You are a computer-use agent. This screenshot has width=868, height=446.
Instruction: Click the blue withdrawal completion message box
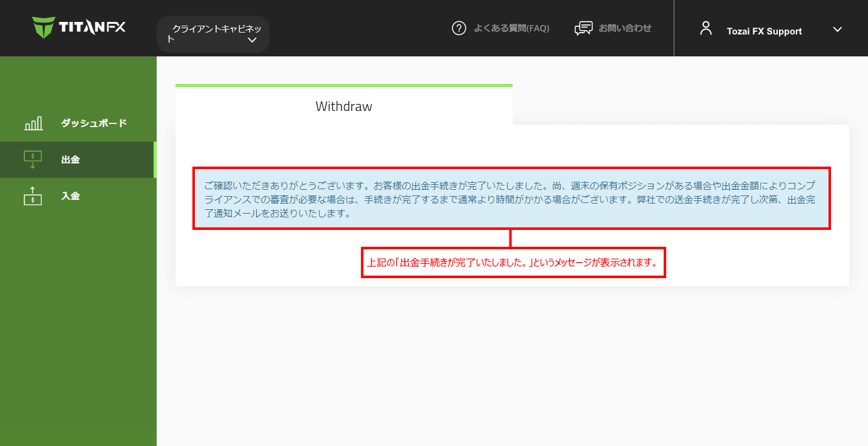[511, 199]
